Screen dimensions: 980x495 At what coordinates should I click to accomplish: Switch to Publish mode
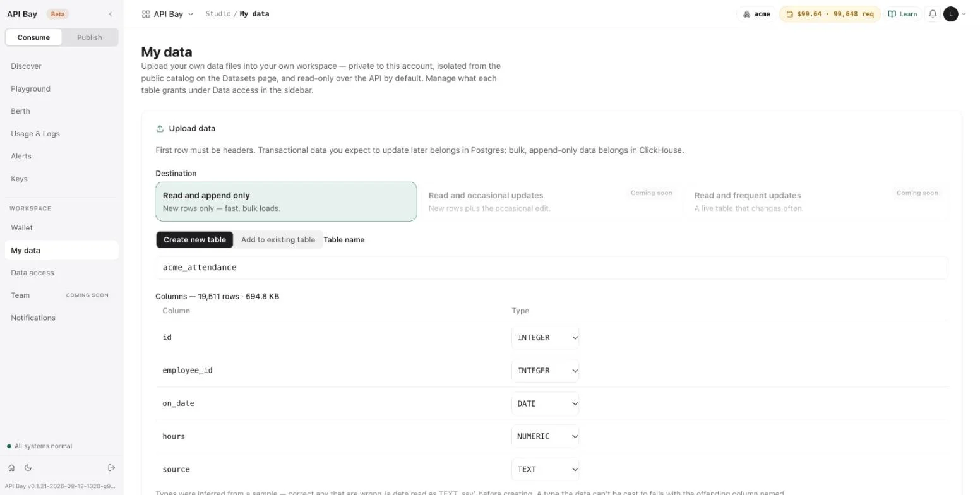tap(90, 37)
